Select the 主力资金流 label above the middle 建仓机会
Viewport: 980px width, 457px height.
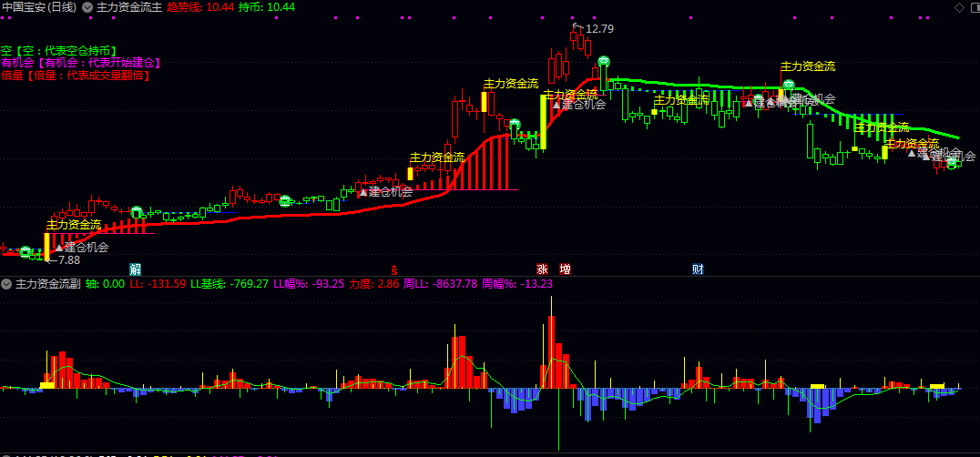[437, 157]
